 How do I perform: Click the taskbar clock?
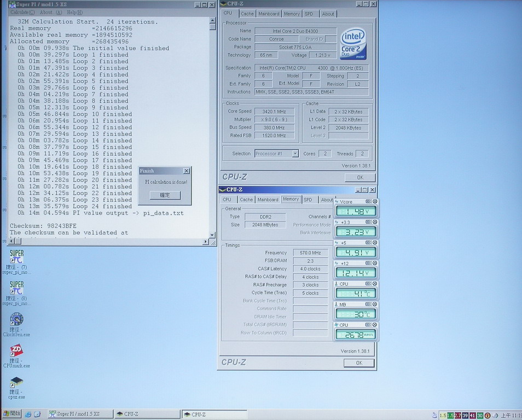point(511,415)
